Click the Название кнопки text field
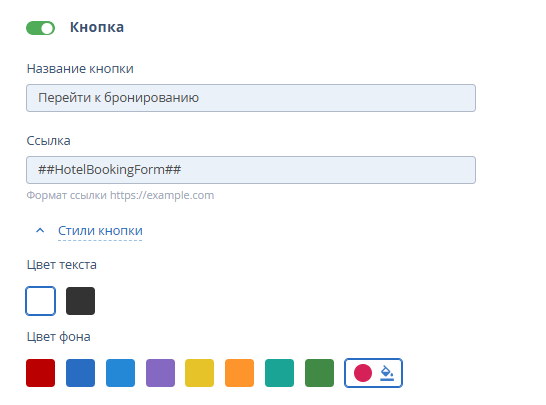Viewport: 546px width, 405px height. [x=251, y=98]
